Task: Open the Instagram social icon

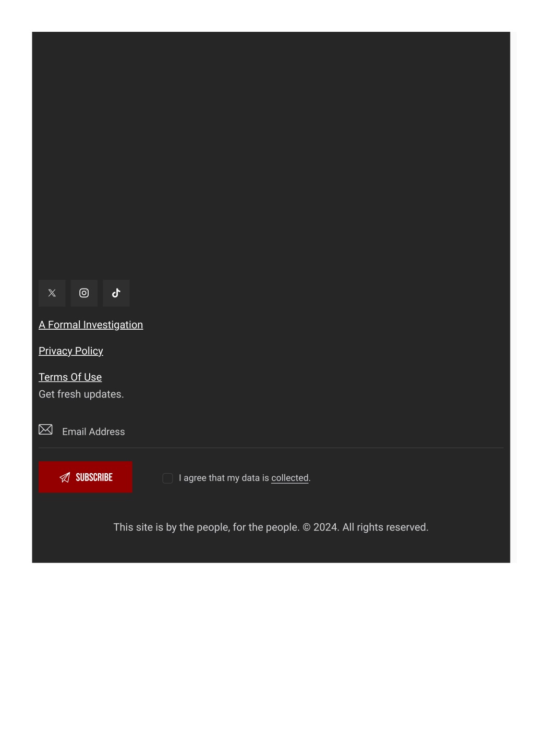Action: (x=84, y=293)
